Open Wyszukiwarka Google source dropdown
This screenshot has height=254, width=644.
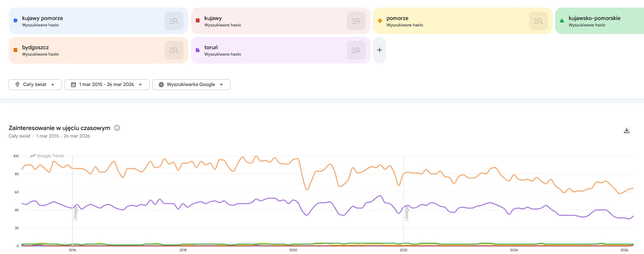tap(191, 84)
